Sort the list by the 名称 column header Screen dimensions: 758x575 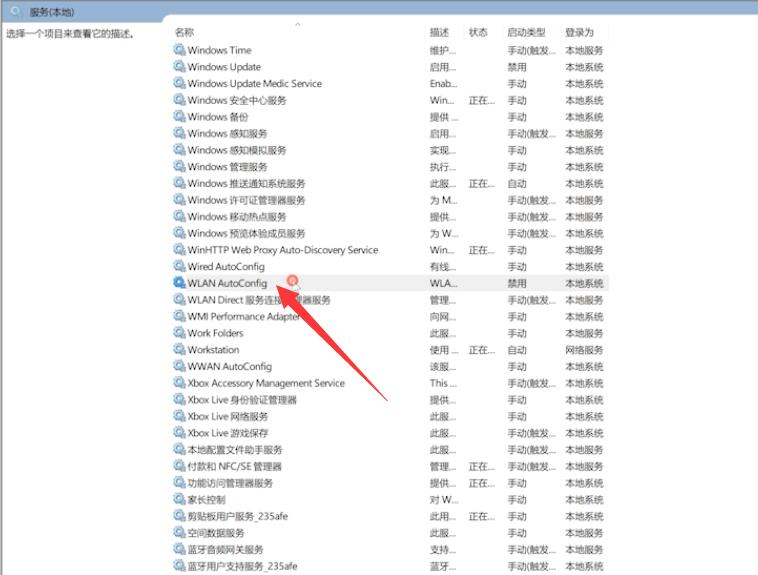tap(184, 32)
